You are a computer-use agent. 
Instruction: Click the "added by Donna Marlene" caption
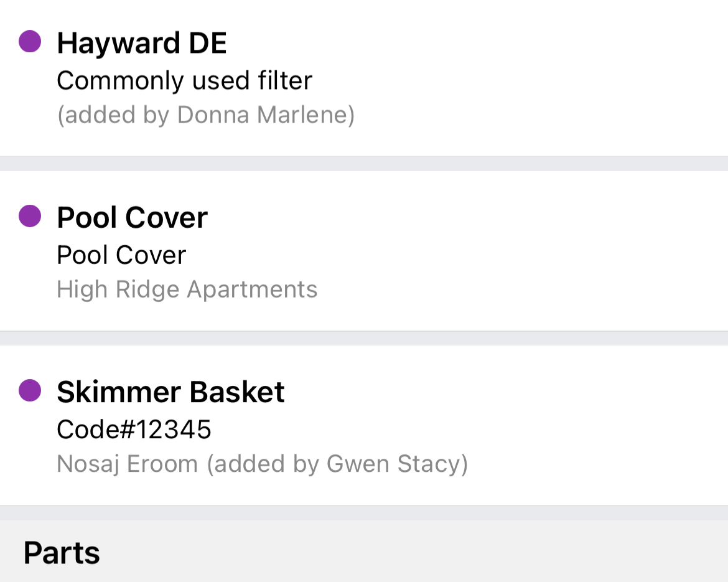click(x=205, y=115)
